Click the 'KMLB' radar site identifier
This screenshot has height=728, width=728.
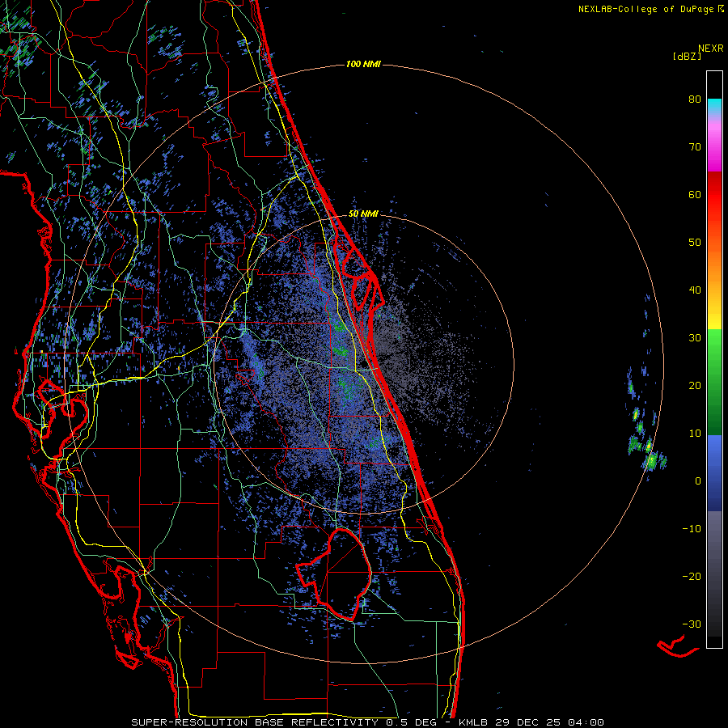[472, 722]
